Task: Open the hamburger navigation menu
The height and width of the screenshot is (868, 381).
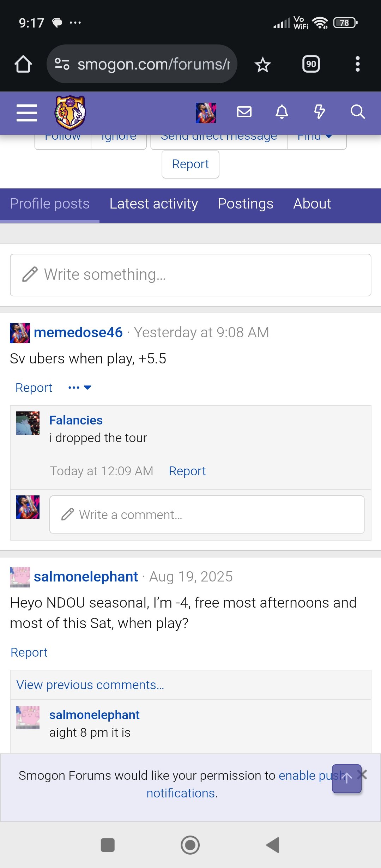Action: (27, 113)
